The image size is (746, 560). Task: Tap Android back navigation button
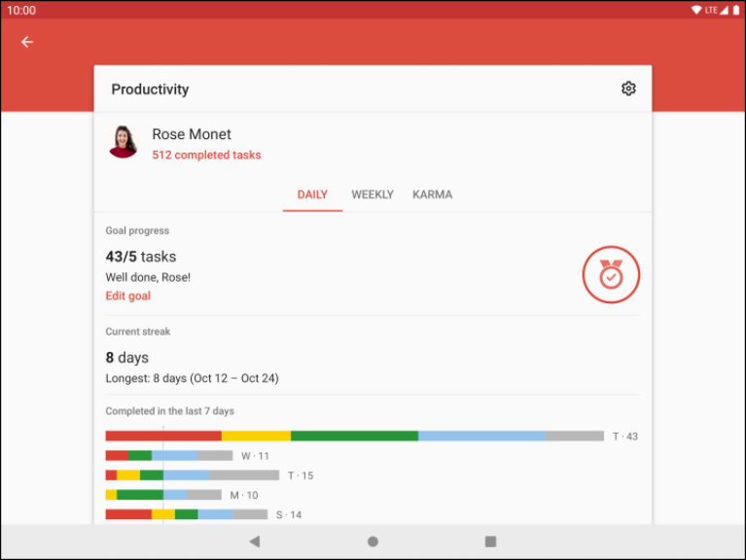[x=255, y=542]
